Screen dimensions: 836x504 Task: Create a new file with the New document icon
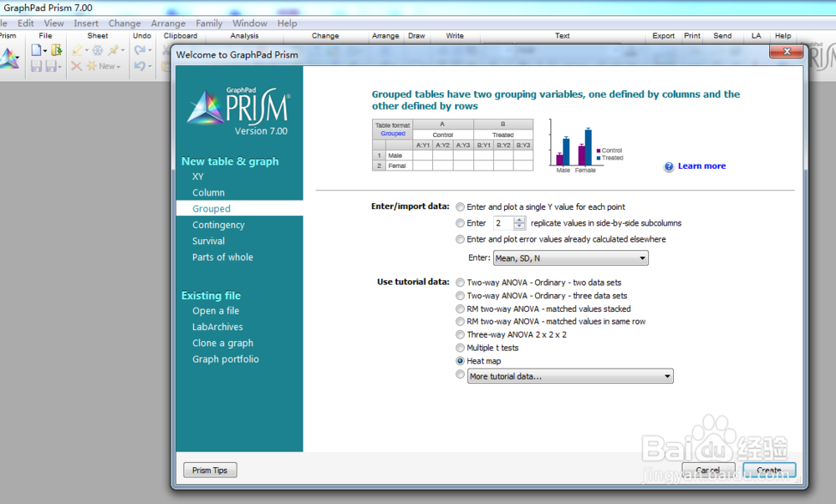(x=37, y=49)
